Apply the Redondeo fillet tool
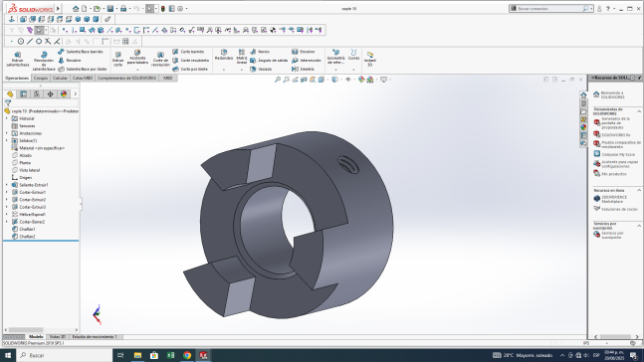This screenshot has width=644, height=362. [224, 55]
